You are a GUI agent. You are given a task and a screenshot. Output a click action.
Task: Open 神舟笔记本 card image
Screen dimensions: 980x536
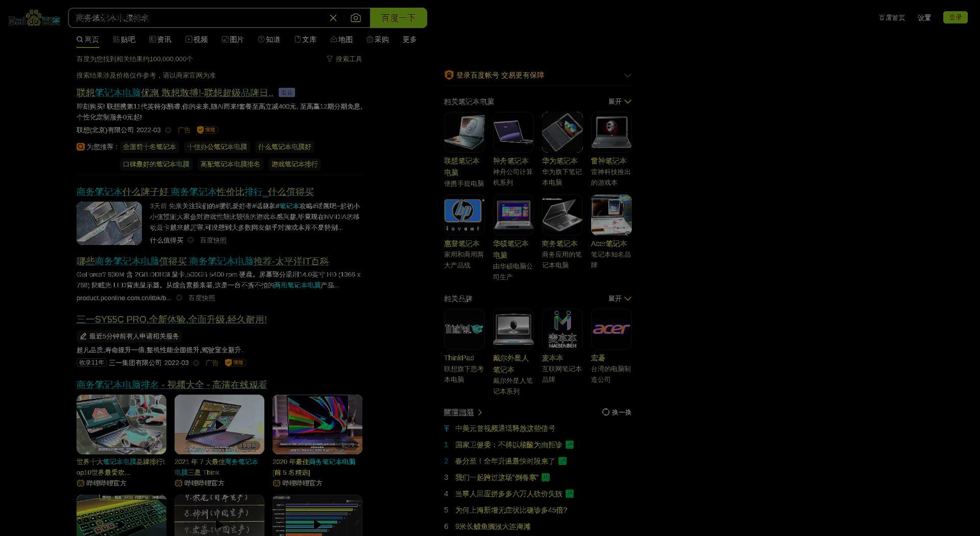click(x=513, y=132)
